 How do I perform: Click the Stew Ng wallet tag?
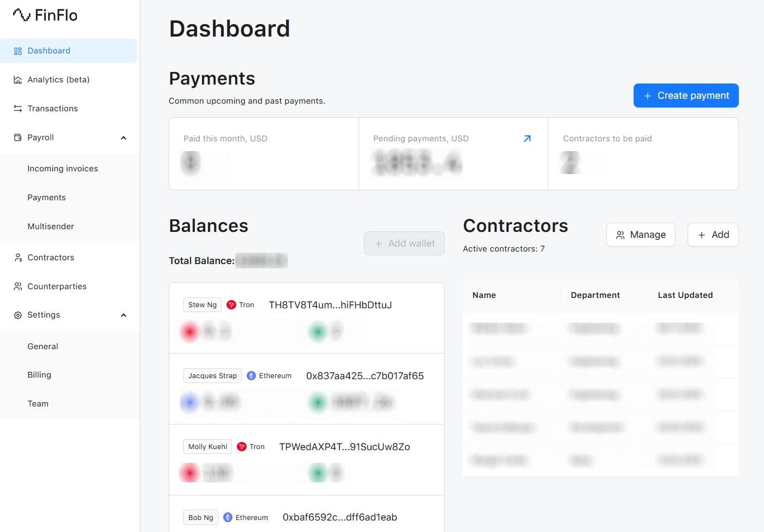point(202,305)
